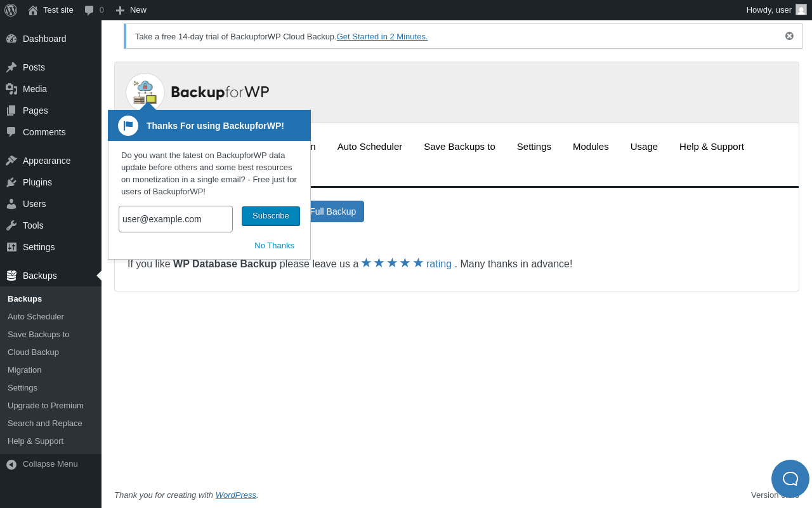The image size is (812, 508).
Task: Dismiss the free trial notice
Action: (789, 36)
